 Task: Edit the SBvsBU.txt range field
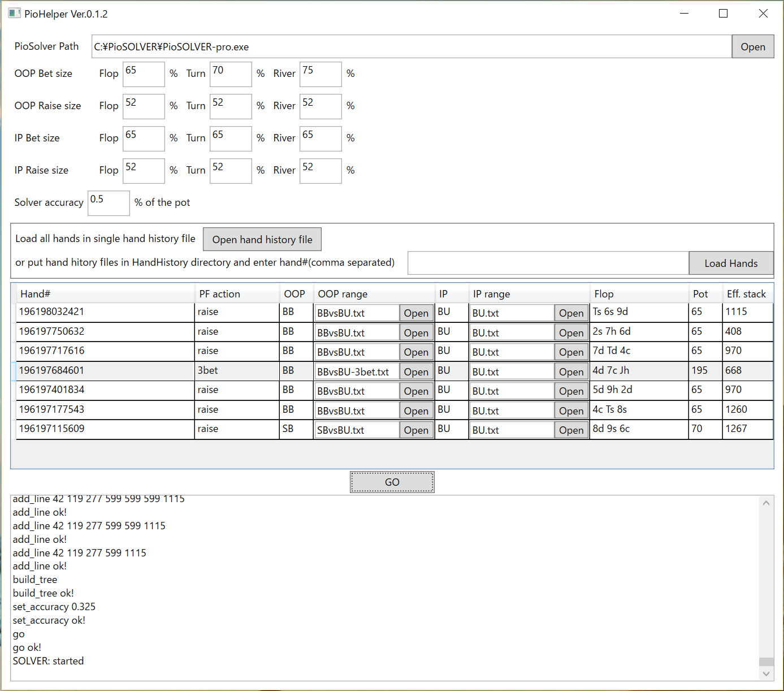point(357,430)
